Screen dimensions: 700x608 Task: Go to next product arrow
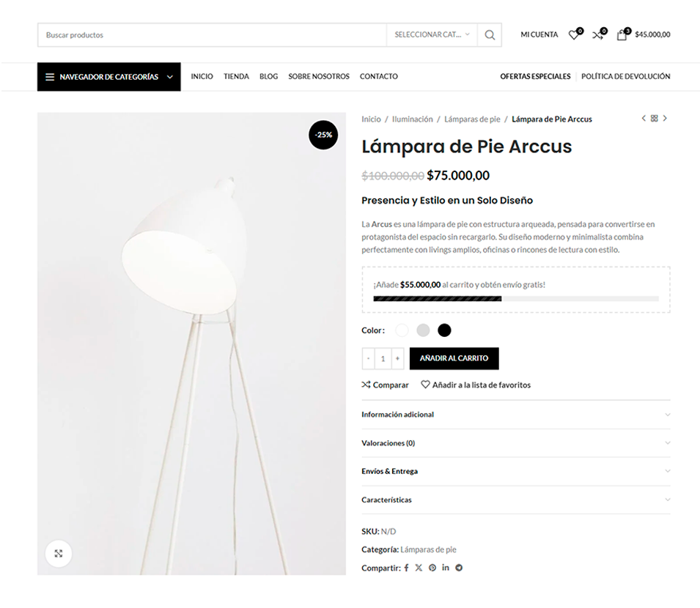click(x=665, y=118)
